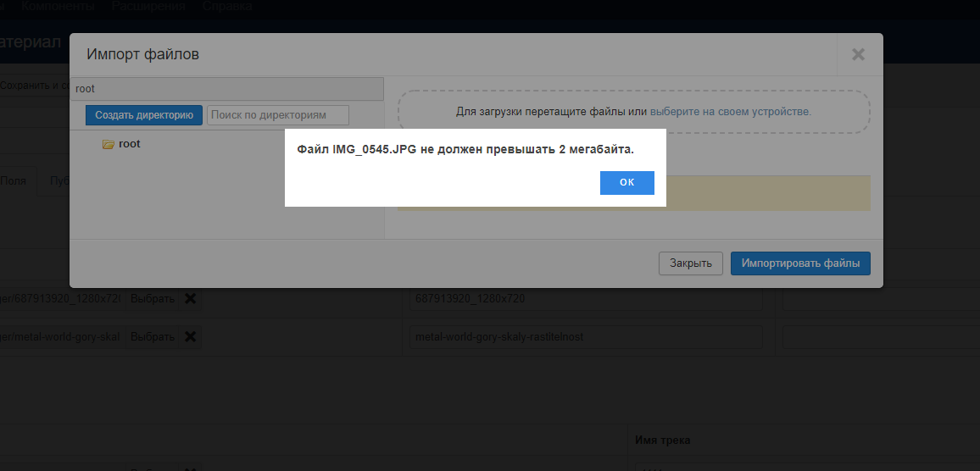This screenshot has height=471, width=980.
Task: Click Выбрать next to metal-world-gory path
Action: click(153, 337)
